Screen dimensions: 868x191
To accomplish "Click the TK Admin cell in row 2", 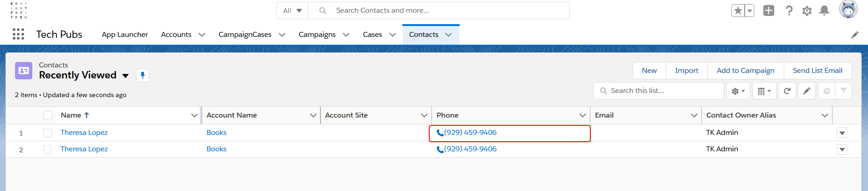I will coord(722,149).
